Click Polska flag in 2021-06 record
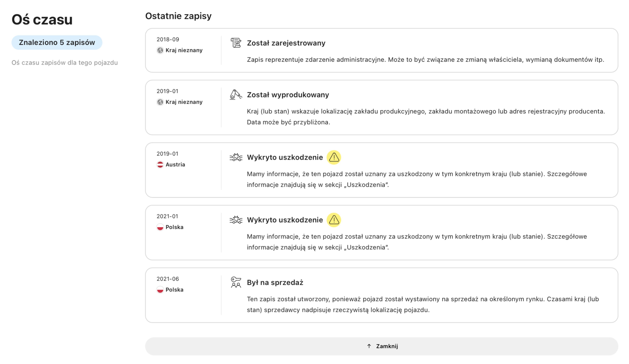 coord(160,290)
